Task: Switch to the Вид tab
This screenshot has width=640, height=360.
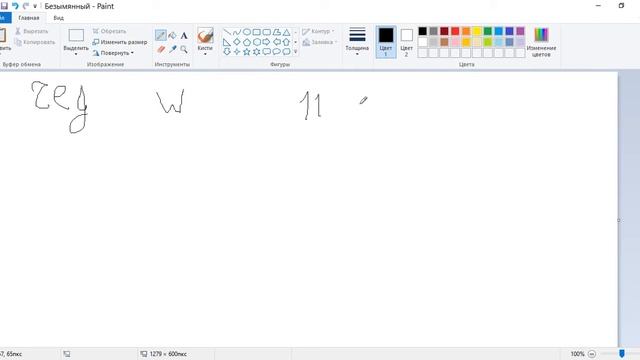Action: [58, 18]
